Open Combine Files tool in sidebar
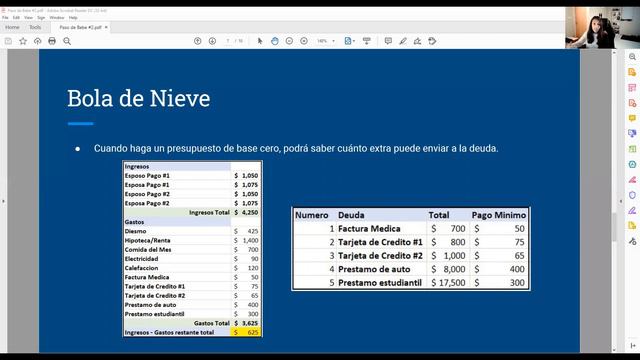 (x=632, y=133)
